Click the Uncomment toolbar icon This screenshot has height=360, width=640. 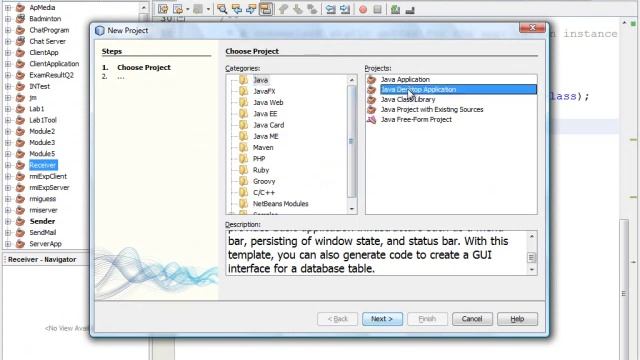(x=410, y=9)
